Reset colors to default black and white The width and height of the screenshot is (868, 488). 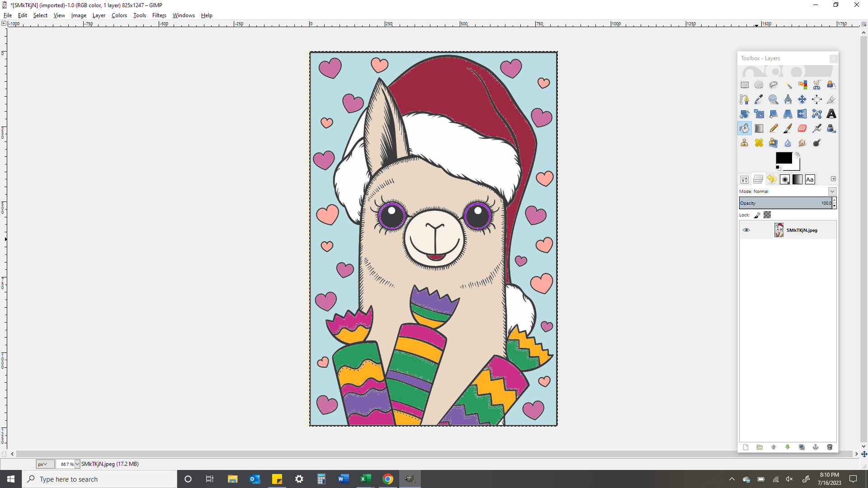point(778,168)
